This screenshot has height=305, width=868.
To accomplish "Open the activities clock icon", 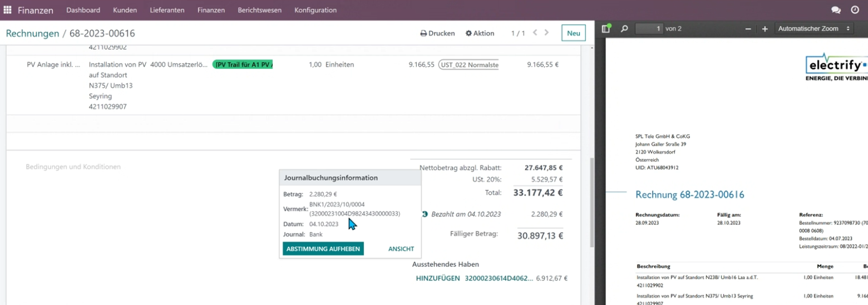I will [855, 10].
